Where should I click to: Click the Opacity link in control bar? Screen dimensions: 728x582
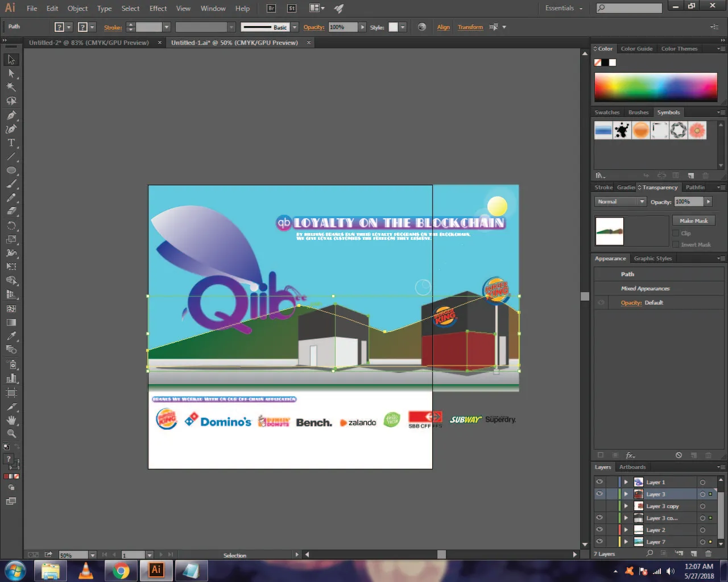tap(313, 27)
